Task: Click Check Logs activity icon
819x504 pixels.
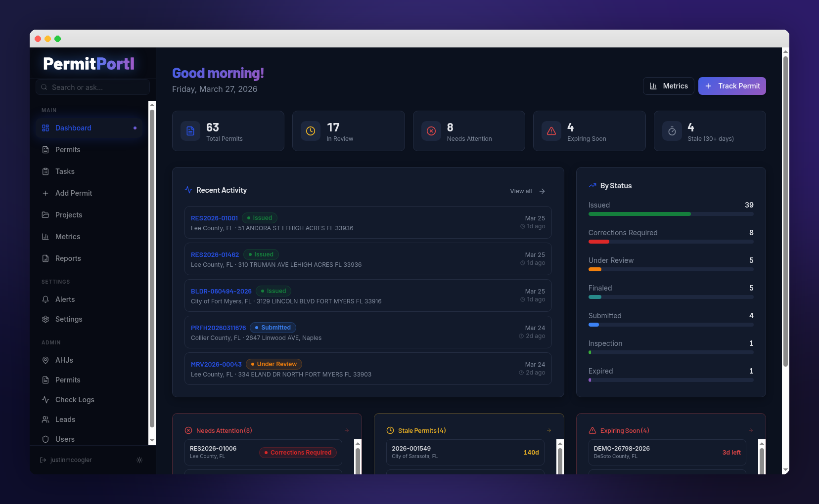Action: (45, 400)
